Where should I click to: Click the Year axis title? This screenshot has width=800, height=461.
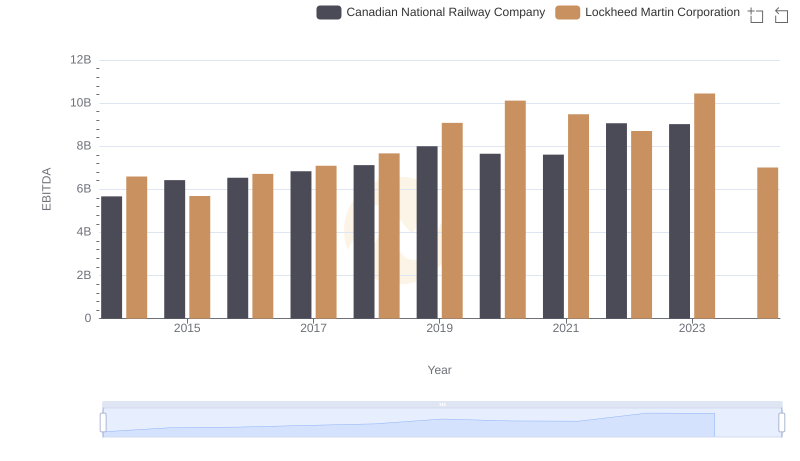[439, 370]
